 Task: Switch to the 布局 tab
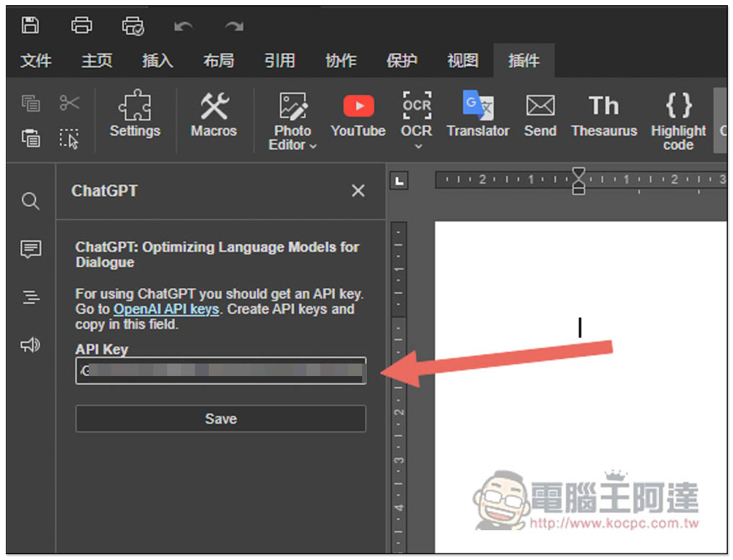coord(218,60)
